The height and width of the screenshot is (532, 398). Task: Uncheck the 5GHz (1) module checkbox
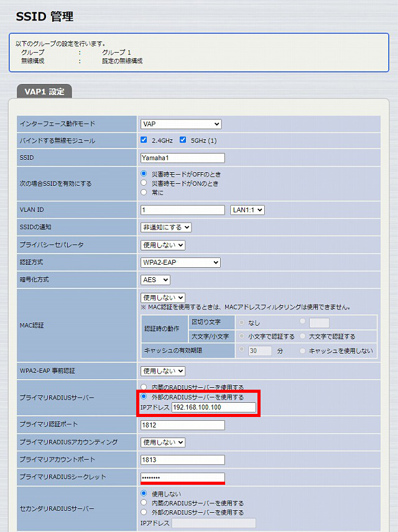[x=183, y=140]
